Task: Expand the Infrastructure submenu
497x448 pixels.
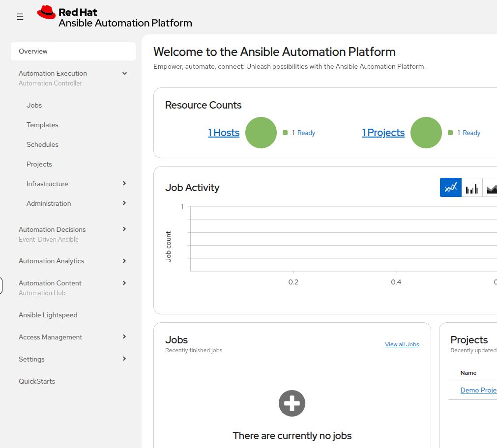Action: [x=124, y=183]
